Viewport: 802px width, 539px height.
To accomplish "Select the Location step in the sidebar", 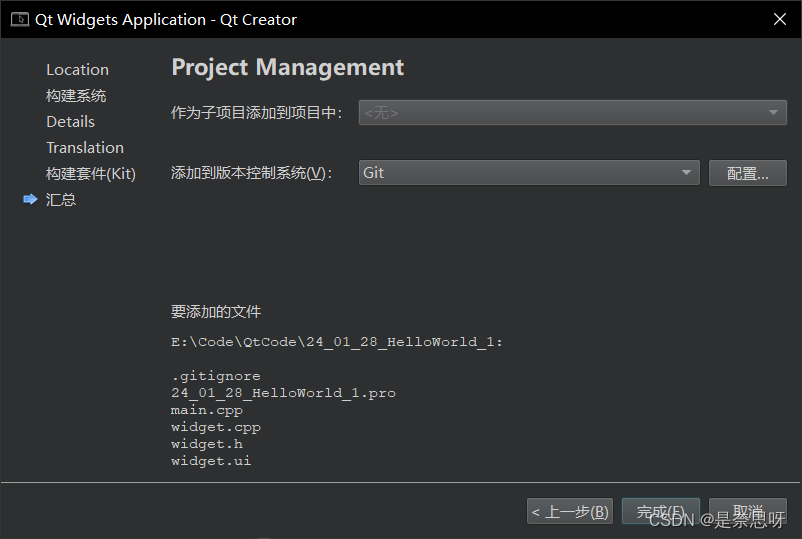I will coord(77,70).
